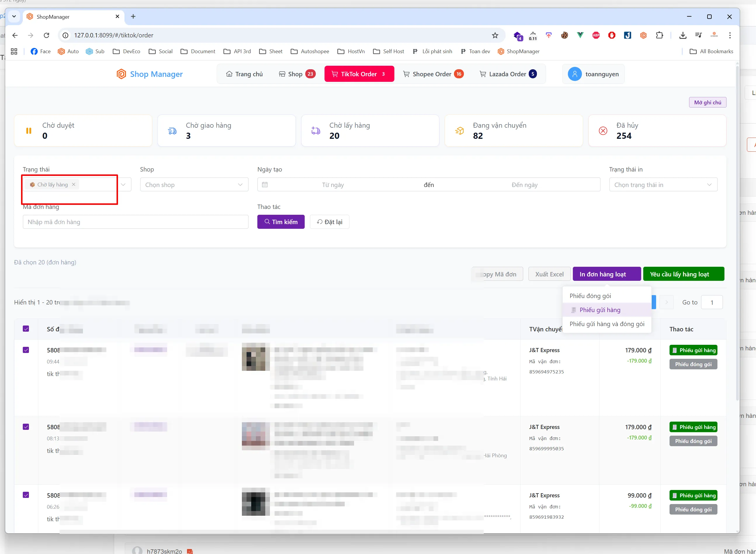Click the Tìm kiếm search button
Viewport: 756px width, 554px height.
click(x=281, y=222)
